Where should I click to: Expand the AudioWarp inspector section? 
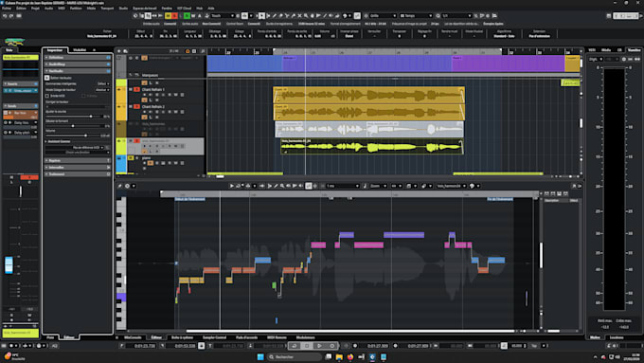78,64
